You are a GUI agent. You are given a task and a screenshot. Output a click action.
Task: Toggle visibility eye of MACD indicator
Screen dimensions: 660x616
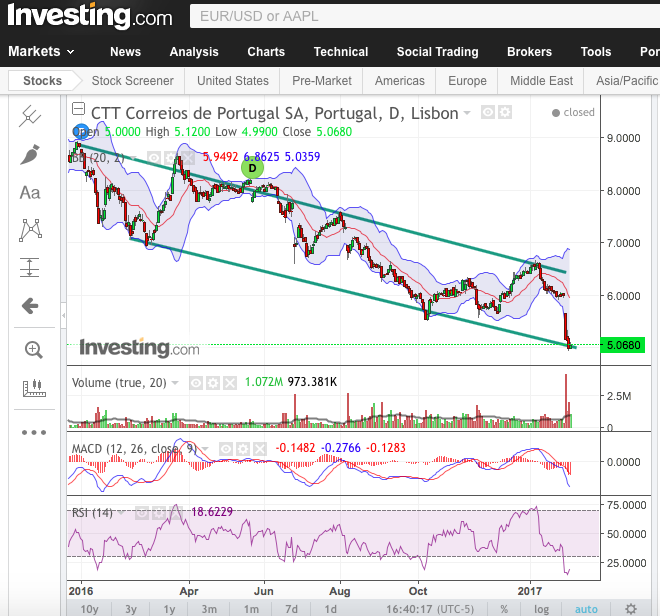[226, 449]
